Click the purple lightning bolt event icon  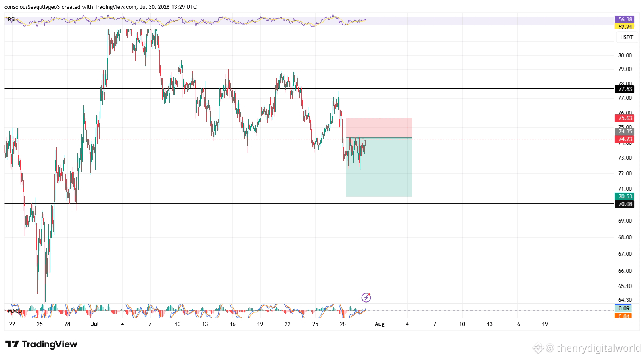click(366, 298)
